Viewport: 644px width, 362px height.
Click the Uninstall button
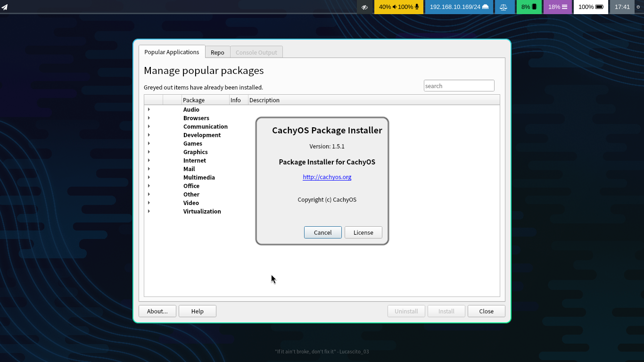(406, 311)
